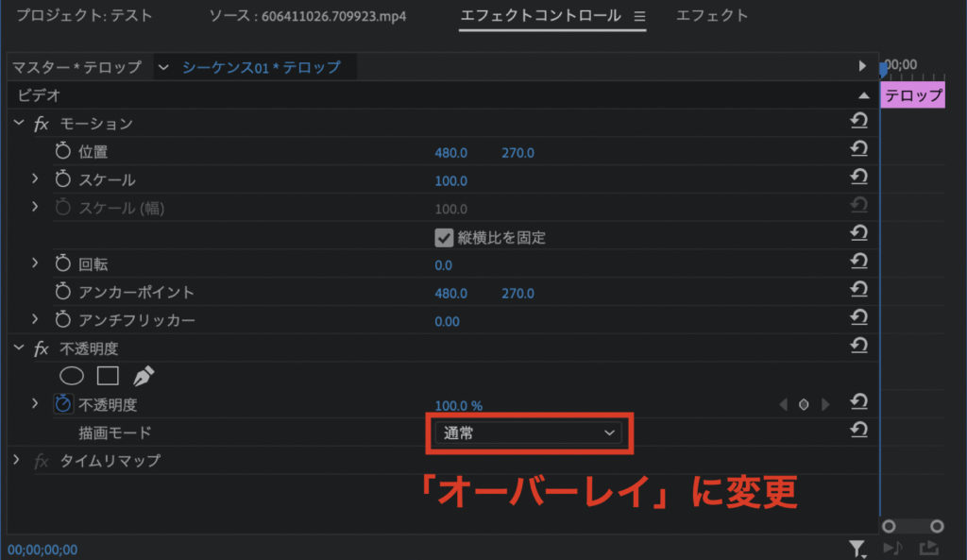The height and width of the screenshot is (560, 967).
Task: Click the 00;00;00;00 timecode display
Action: tap(42, 550)
